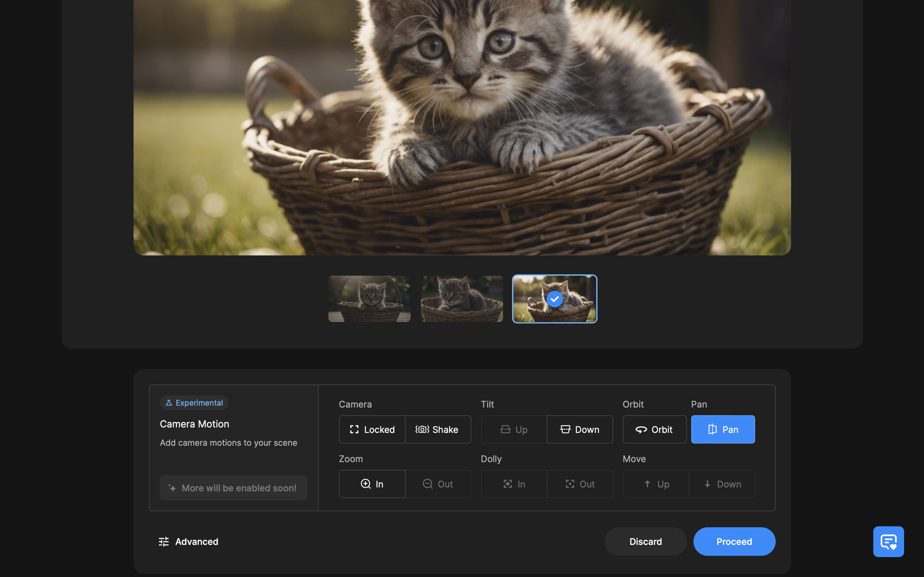Click the checked third kitten thumbnail

tap(554, 299)
